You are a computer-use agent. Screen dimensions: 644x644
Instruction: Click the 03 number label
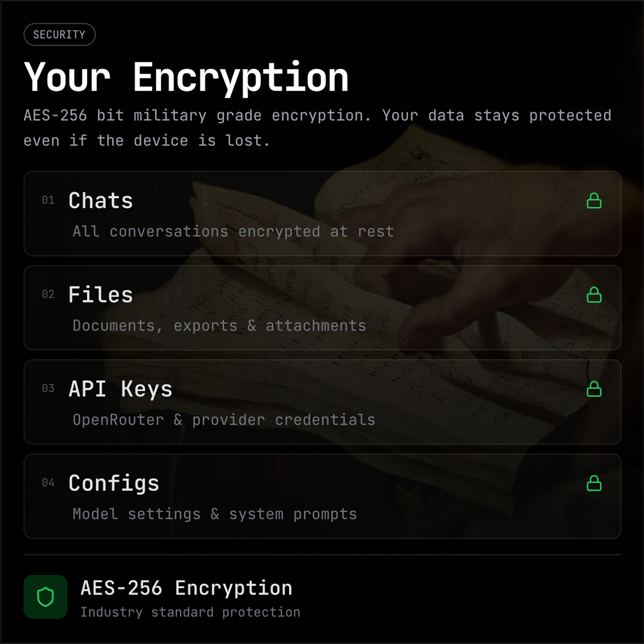coord(48,389)
